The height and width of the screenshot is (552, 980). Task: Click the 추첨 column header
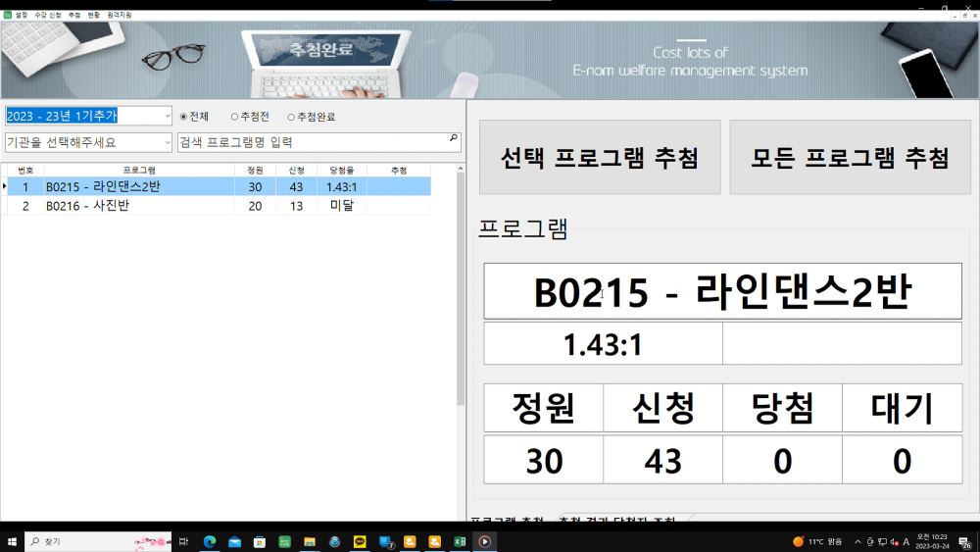tap(399, 170)
